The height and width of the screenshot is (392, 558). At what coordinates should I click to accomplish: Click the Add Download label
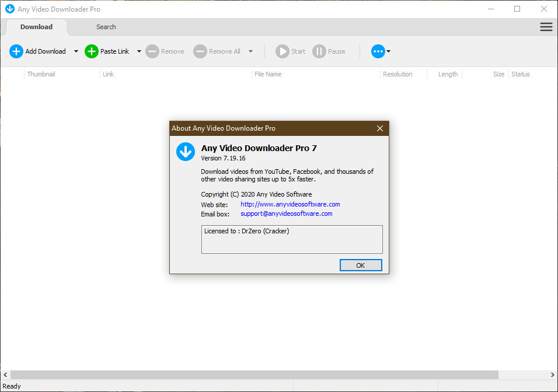point(46,51)
